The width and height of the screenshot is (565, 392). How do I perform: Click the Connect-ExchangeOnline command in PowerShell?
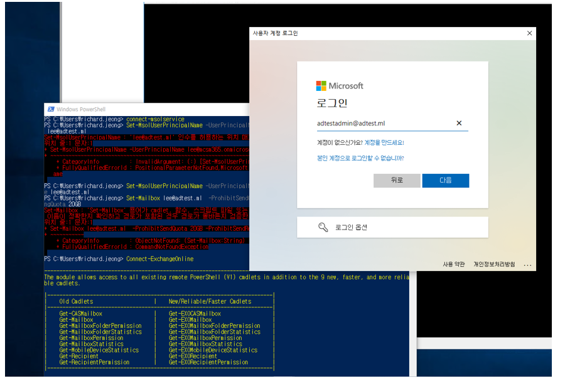[x=159, y=259]
